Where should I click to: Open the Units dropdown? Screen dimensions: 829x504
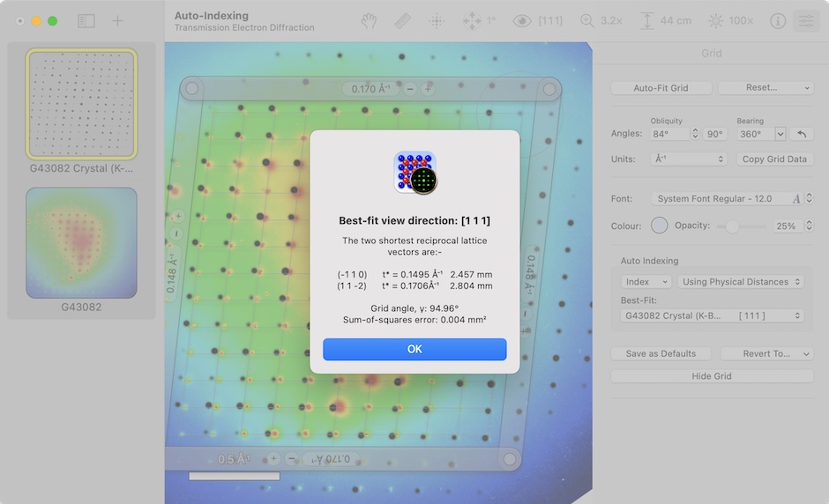coord(688,159)
